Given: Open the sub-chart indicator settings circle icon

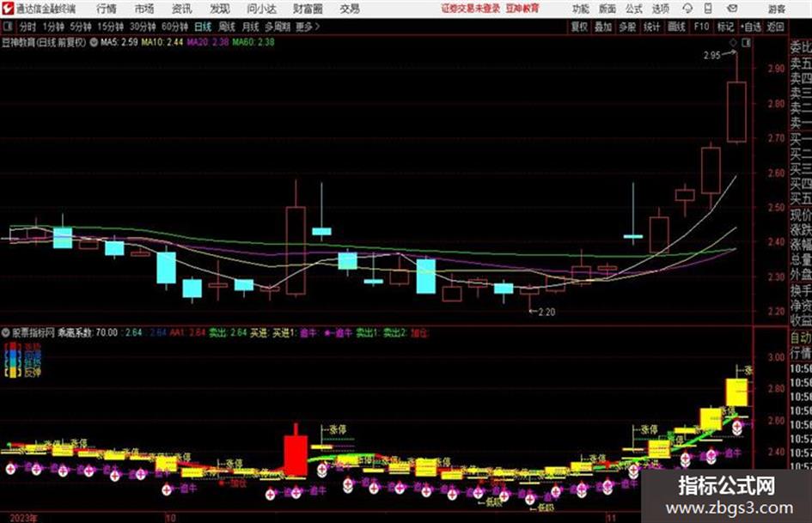Looking at the screenshot, I should pos(6,332).
